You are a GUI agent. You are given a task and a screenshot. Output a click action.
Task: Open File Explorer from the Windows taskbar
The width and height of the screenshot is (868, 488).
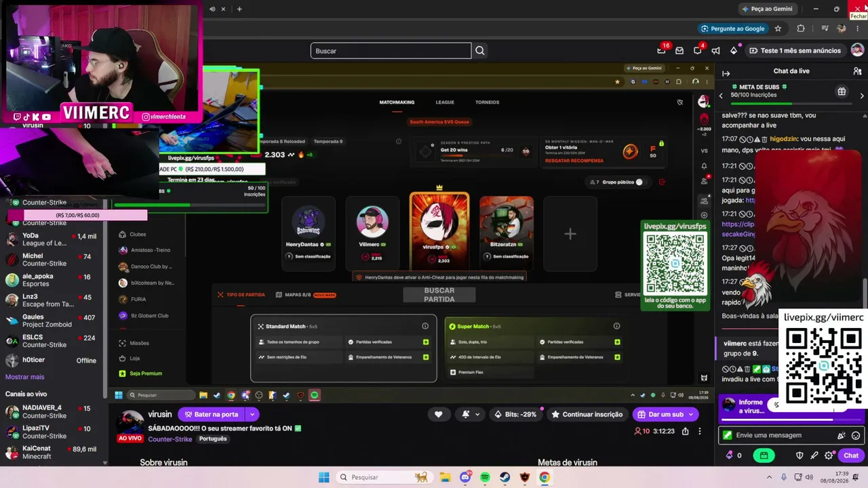446,477
